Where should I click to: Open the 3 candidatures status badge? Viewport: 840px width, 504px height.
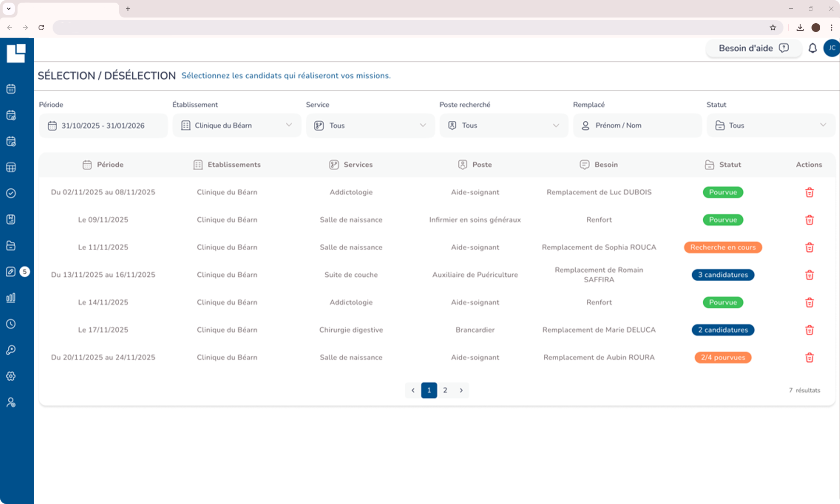pyautogui.click(x=723, y=275)
